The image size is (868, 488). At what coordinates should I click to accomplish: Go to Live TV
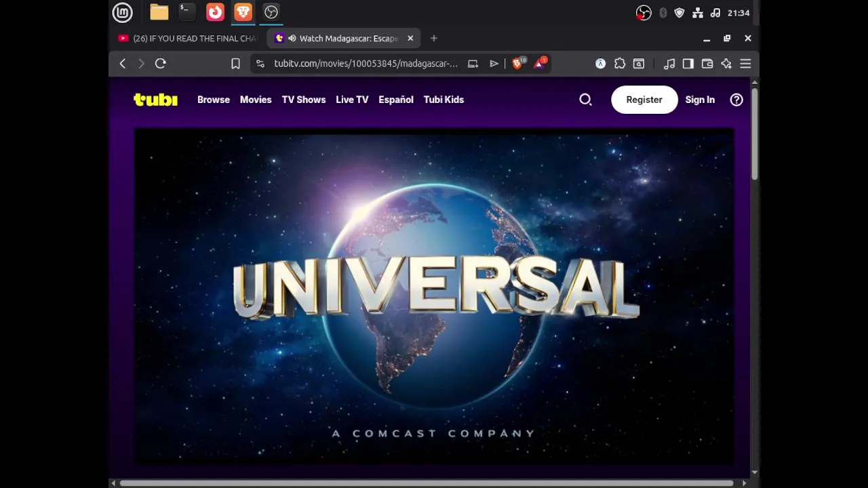352,100
